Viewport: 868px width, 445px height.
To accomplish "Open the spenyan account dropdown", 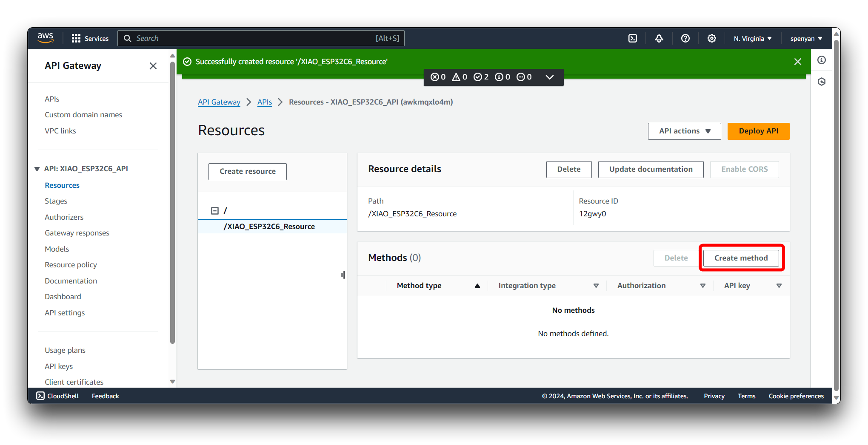I will point(806,39).
